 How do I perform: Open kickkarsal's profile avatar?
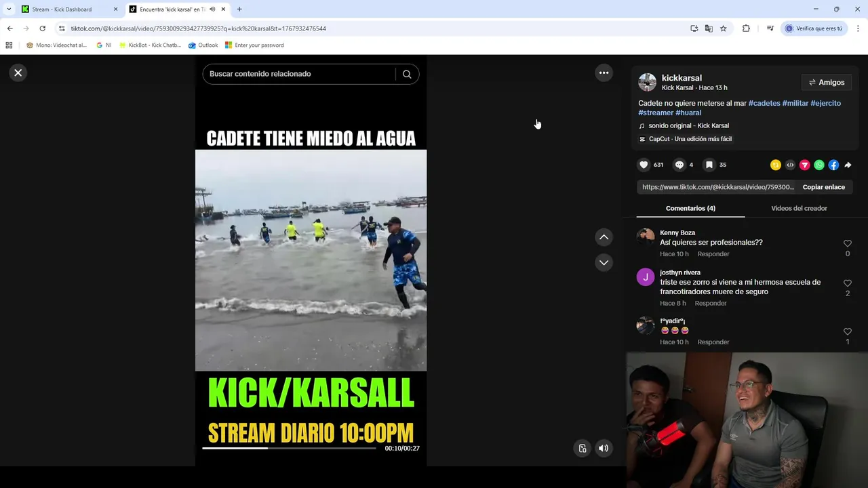click(x=648, y=83)
